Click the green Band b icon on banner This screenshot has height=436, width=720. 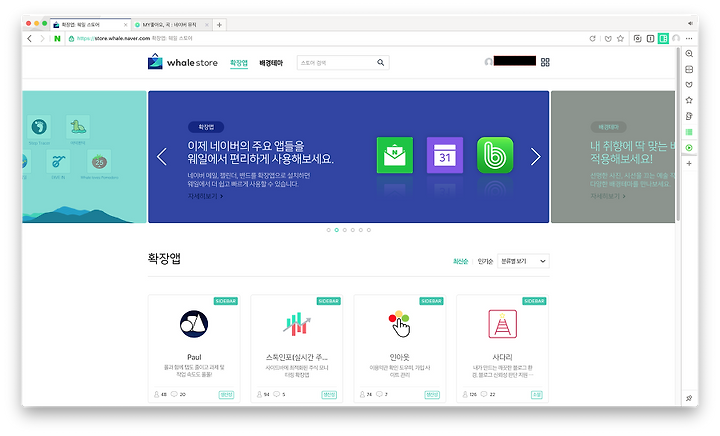click(x=495, y=155)
